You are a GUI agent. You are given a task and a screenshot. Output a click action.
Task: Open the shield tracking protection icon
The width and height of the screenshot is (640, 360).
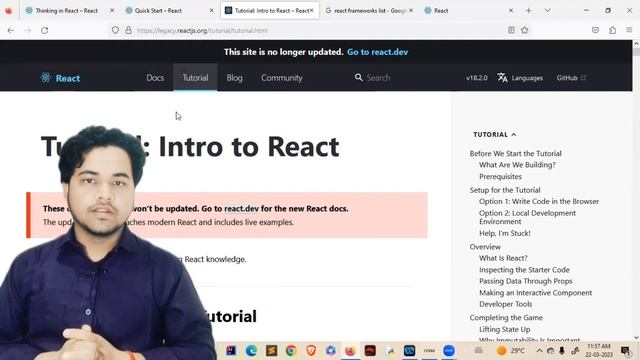tap(116, 30)
